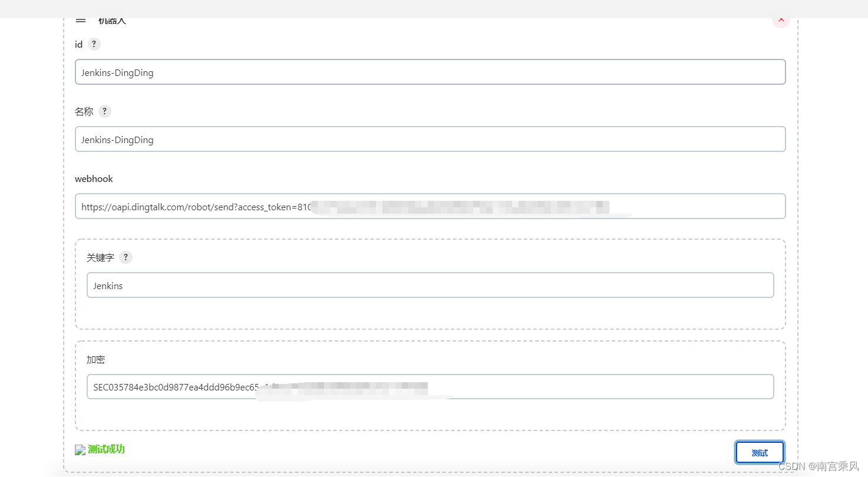Click into the webhook URL field
The height and width of the screenshot is (477, 868).
[430, 206]
